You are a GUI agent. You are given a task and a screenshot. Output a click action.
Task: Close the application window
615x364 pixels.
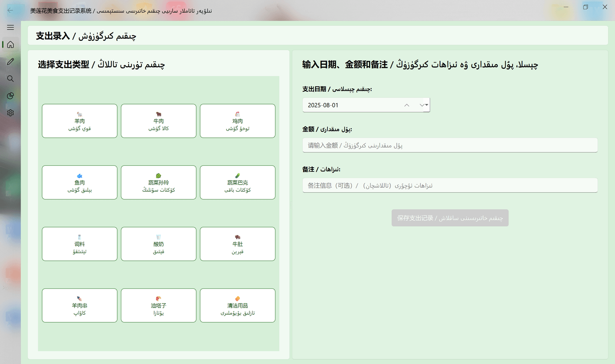(x=605, y=7)
